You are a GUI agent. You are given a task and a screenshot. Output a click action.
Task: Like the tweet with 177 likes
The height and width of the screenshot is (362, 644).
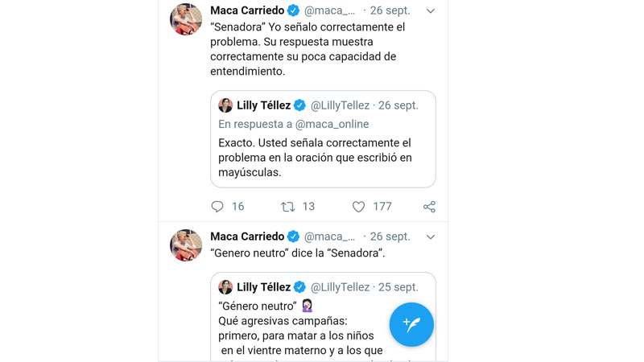click(x=359, y=207)
